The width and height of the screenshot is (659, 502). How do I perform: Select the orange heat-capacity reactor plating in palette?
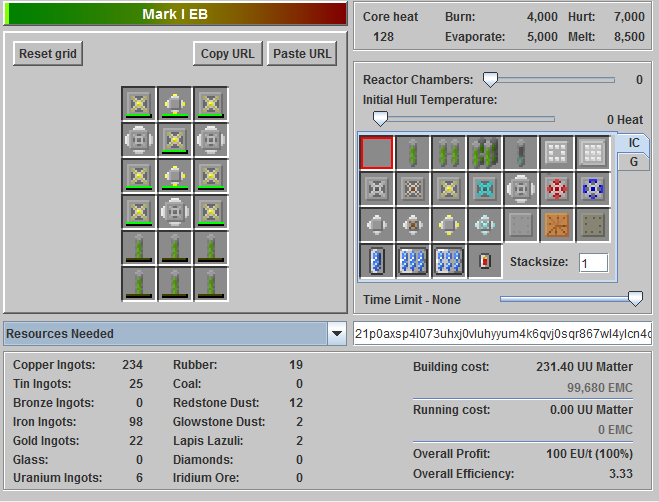557,225
